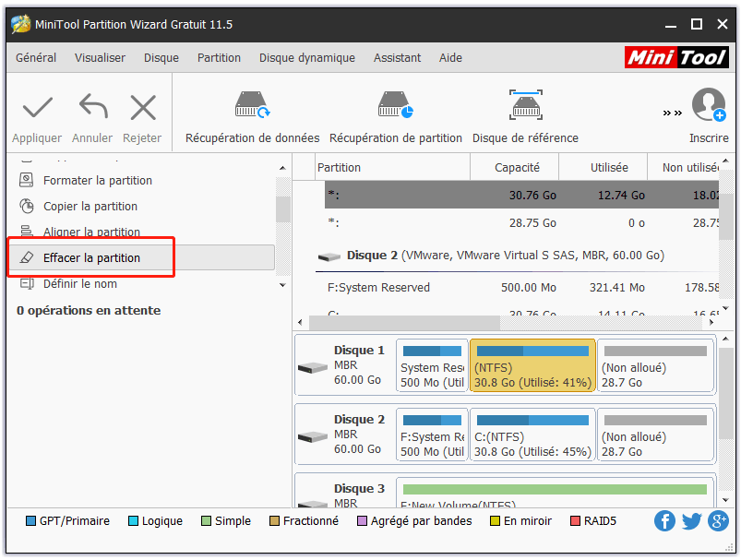The image size is (741, 560).
Task: Click partition list horizontal scroll right arrow
Action: pos(711,322)
